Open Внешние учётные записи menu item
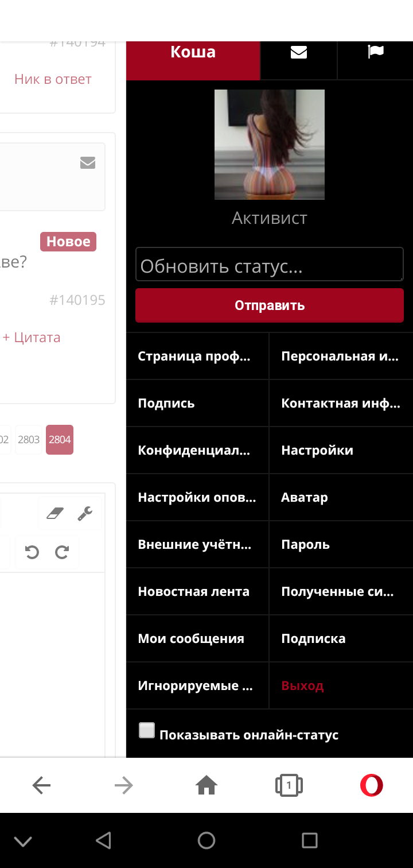The height and width of the screenshot is (868, 413). click(x=197, y=544)
